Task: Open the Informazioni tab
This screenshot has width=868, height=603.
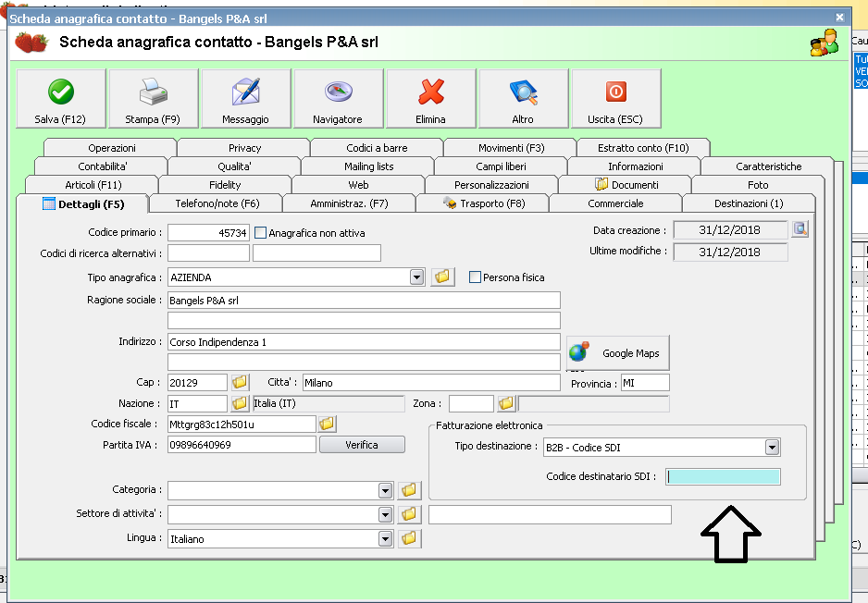Action: (635, 166)
